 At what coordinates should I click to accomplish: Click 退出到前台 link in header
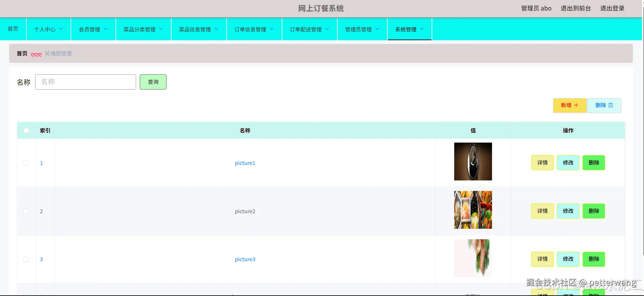pyautogui.click(x=576, y=8)
